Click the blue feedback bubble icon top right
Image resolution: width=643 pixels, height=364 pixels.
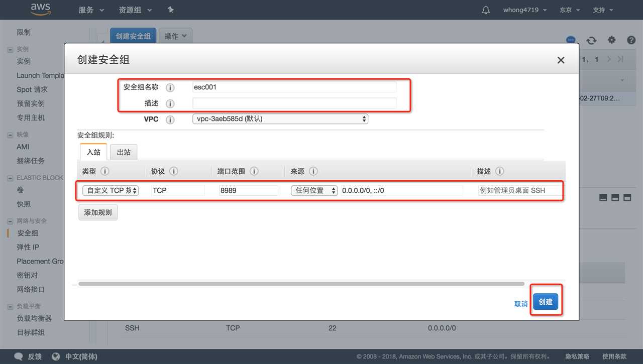coord(571,40)
